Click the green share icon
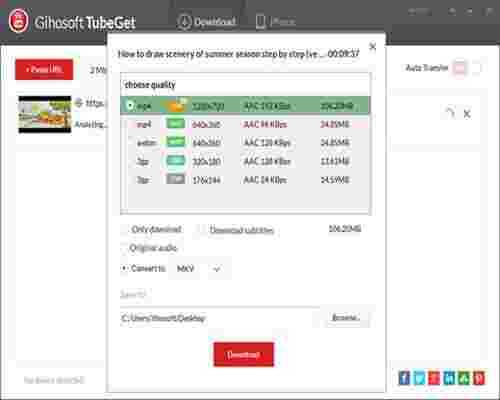500x400 pixels. point(464,378)
